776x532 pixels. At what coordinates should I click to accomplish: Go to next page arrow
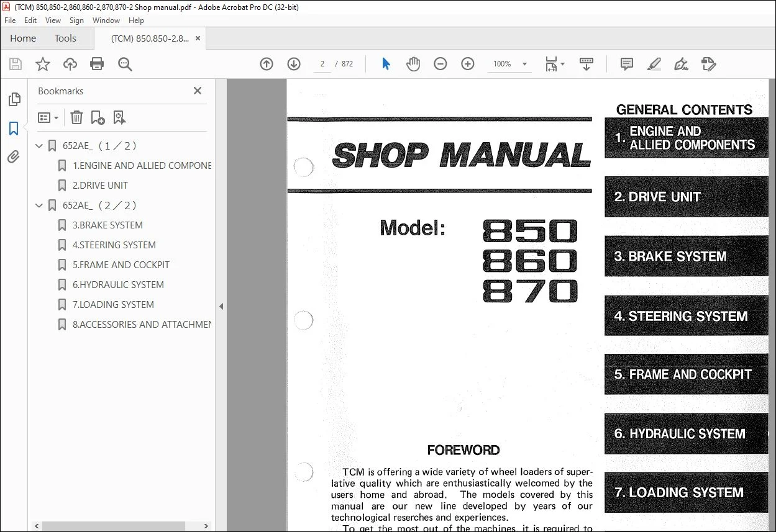coord(294,64)
